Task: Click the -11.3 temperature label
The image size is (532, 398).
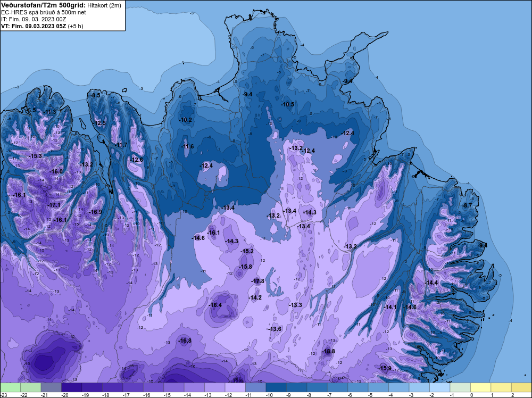Action: pyautogui.click(x=49, y=112)
